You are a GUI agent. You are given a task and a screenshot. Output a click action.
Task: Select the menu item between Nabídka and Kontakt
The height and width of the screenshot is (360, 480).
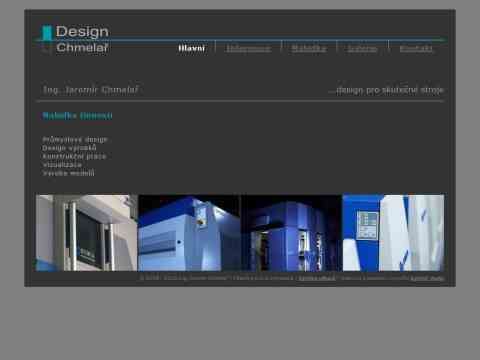[x=362, y=49]
